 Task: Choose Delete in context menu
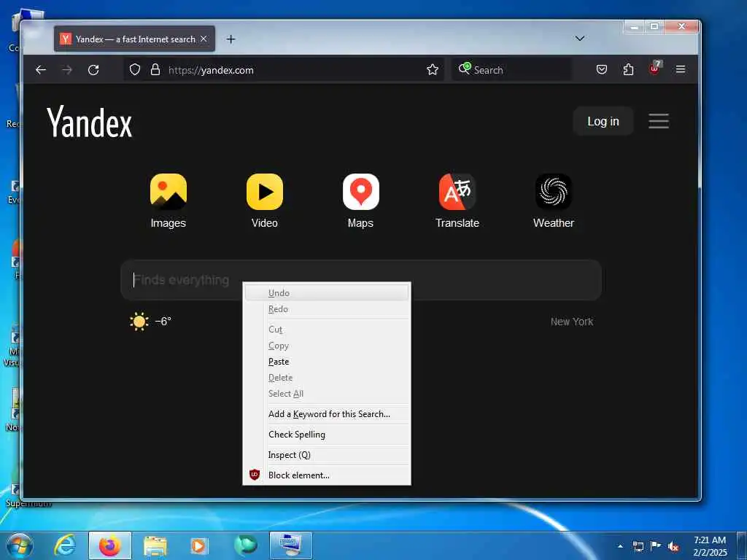click(327, 378)
